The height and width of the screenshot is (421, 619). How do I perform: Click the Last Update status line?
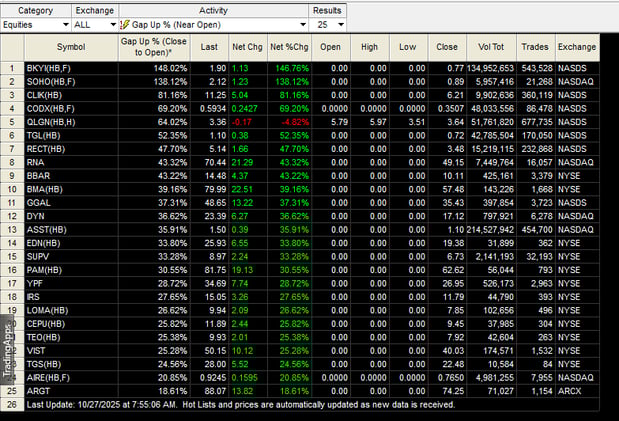[241, 405]
